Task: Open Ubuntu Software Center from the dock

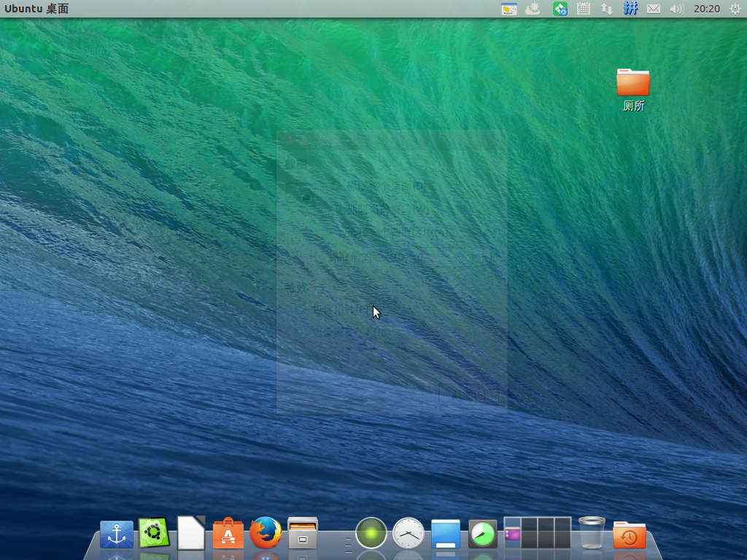Action: 228,533
